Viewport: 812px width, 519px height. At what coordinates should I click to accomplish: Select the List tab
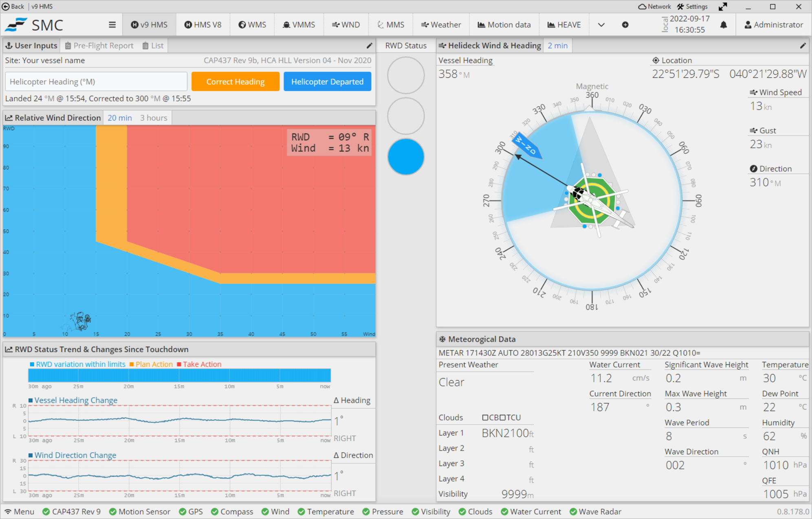pyautogui.click(x=153, y=46)
